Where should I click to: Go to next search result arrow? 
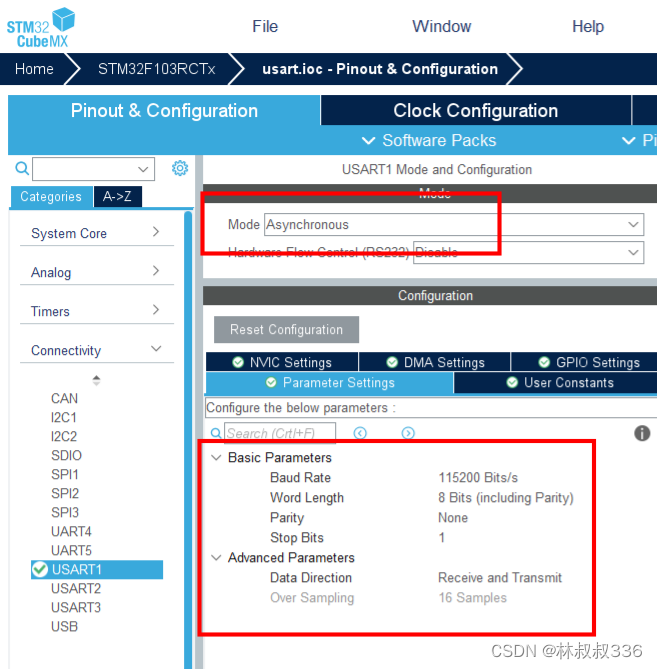tap(408, 433)
